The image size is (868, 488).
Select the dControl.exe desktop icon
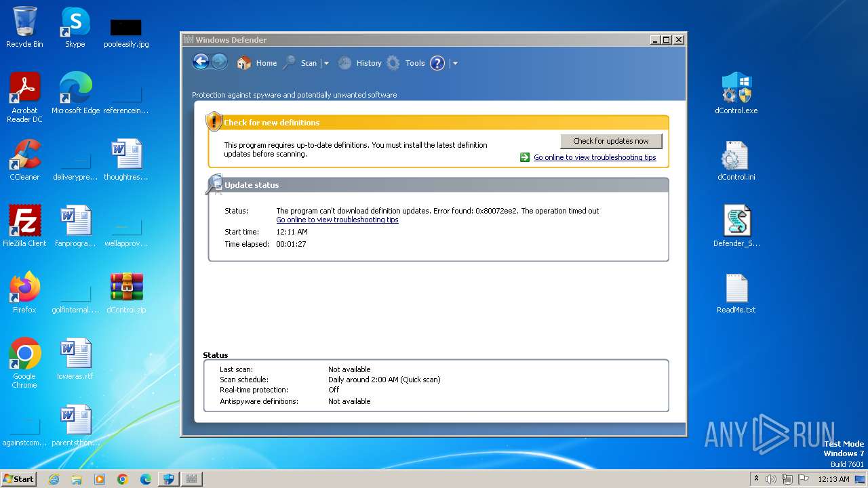tap(736, 94)
